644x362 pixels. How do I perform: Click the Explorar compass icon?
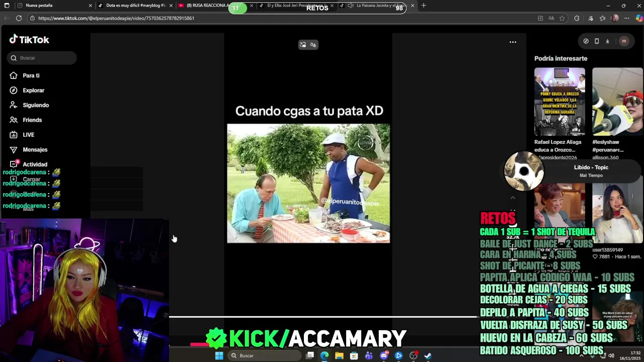click(x=14, y=90)
